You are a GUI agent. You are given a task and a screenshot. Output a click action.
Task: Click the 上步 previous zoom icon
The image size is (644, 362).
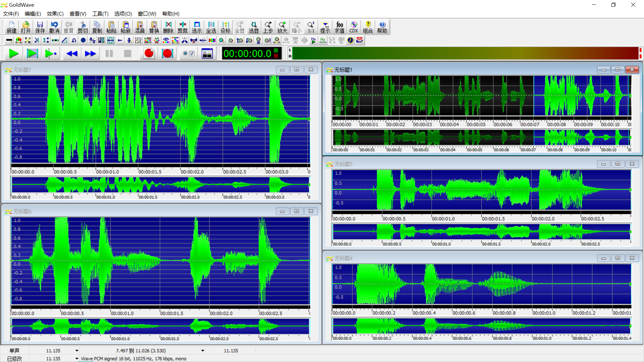pyautogui.click(x=268, y=27)
